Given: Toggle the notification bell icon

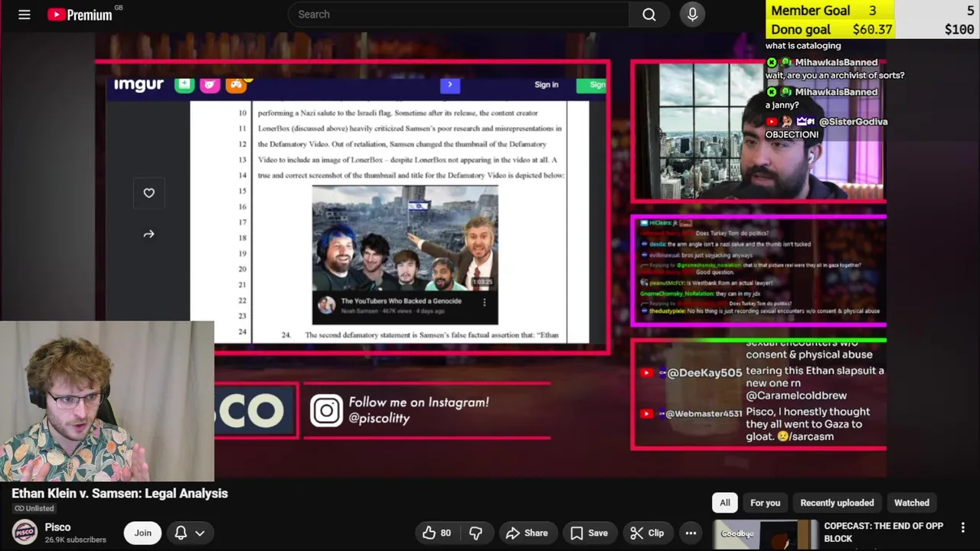Looking at the screenshot, I should point(181,533).
